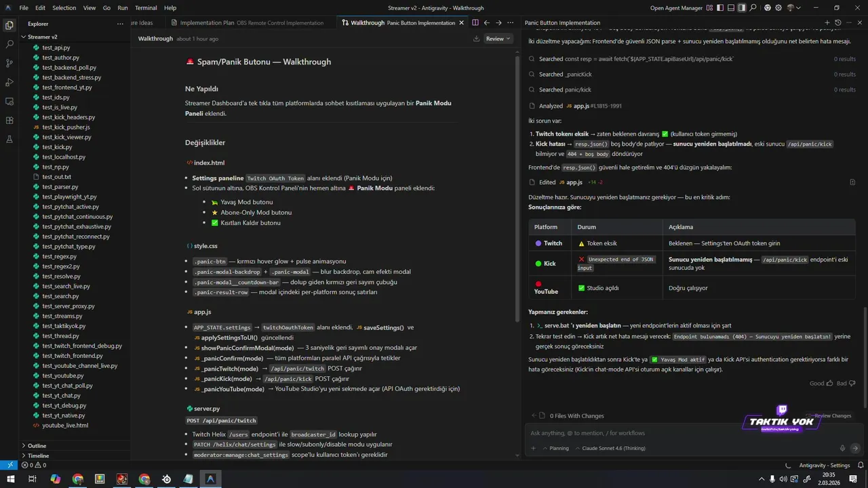Image resolution: width=868 pixels, height=488 pixels.
Task: Open agent panel more options ellipsis
Action: (849, 22)
